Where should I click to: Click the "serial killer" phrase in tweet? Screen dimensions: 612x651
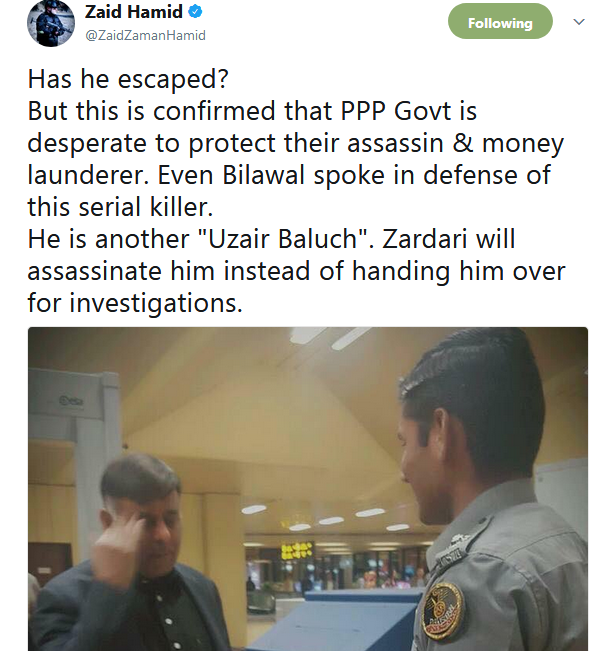(x=147, y=207)
